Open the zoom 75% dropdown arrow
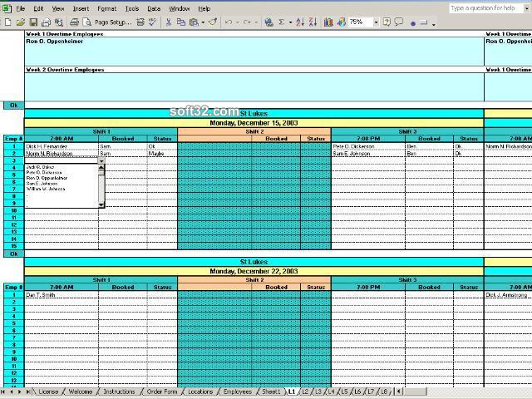Viewport: 532px width, 399px height. 376,22
